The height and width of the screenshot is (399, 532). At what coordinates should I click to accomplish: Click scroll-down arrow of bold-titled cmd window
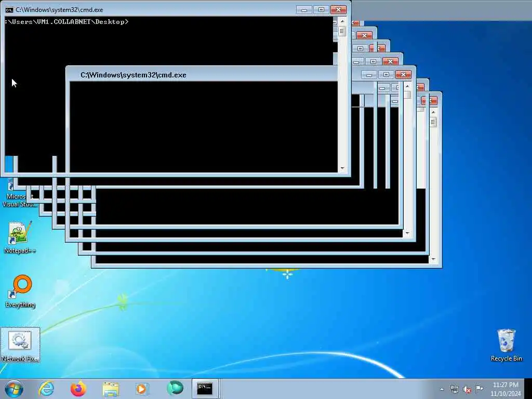point(407,233)
